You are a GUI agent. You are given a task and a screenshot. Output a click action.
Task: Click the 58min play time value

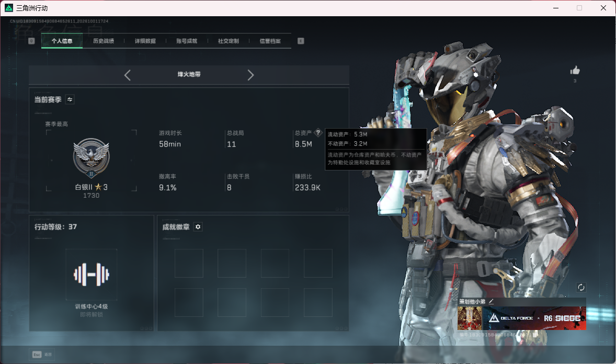click(170, 144)
